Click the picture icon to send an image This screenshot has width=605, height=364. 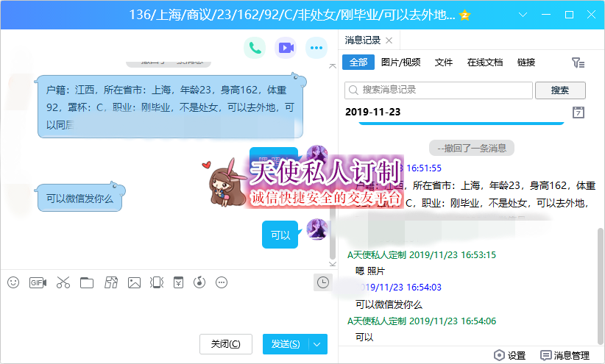(134, 282)
